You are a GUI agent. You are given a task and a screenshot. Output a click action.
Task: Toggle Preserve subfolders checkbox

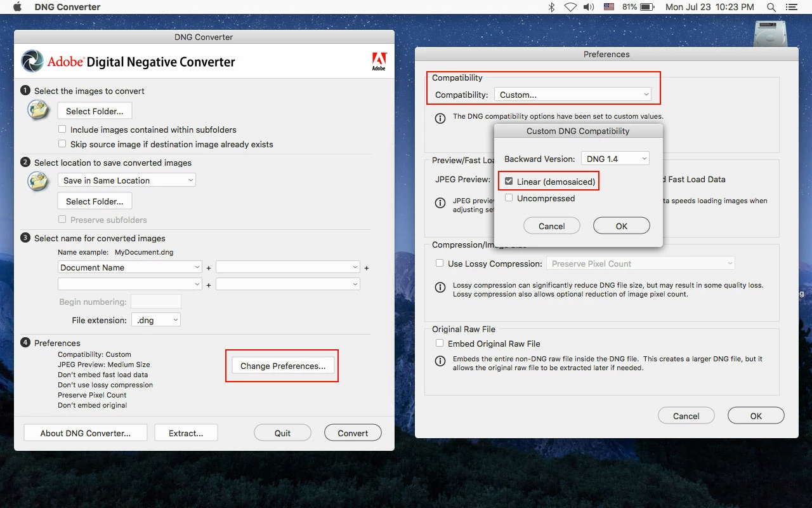tap(62, 220)
